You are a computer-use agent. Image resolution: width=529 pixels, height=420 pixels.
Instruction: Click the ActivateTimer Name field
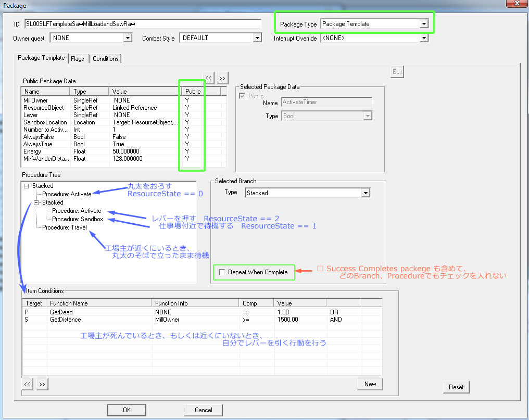point(326,102)
